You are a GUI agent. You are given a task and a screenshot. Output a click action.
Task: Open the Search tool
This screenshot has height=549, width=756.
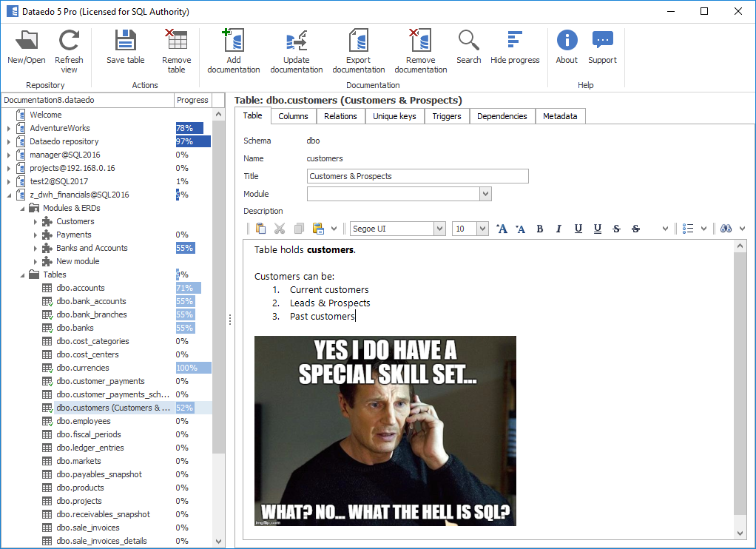tap(469, 47)
